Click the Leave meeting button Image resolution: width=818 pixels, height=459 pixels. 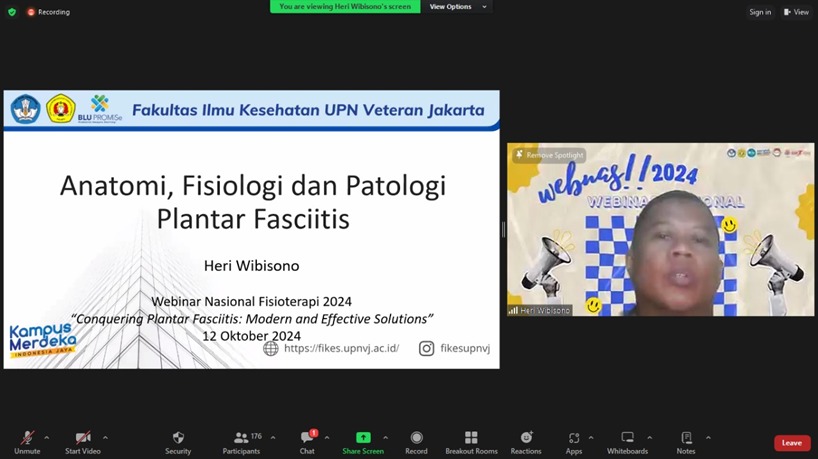tap(791, 443)
